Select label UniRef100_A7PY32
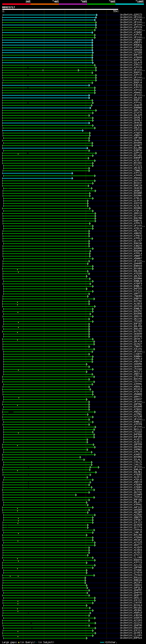This screenshot has height=644, width=146. tap(131, 173)
